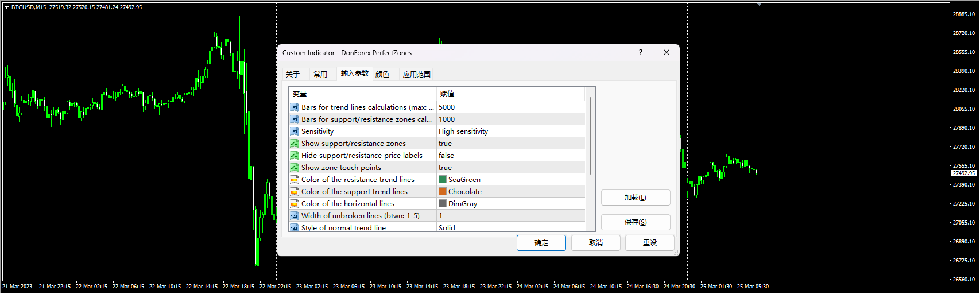Select the Width of unbroken lines value 1
This screenshot has height=294, width=980.
click(x=510, y=216)
